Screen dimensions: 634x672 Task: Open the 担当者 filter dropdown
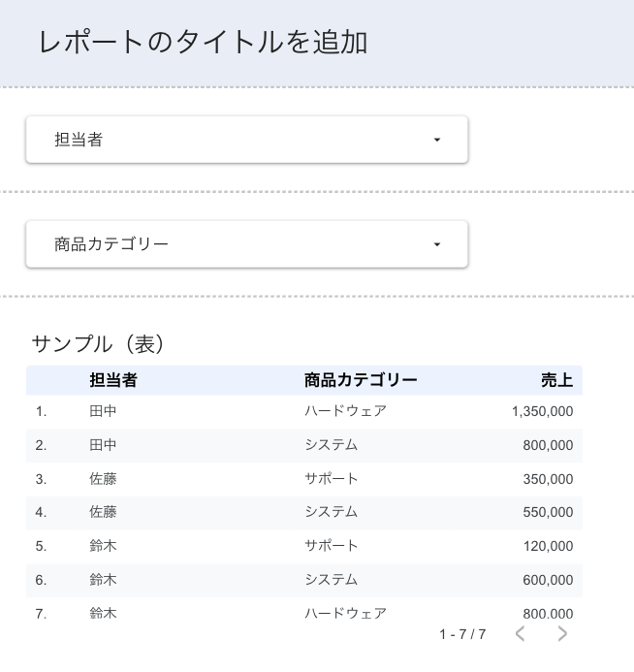click(246, 140)
